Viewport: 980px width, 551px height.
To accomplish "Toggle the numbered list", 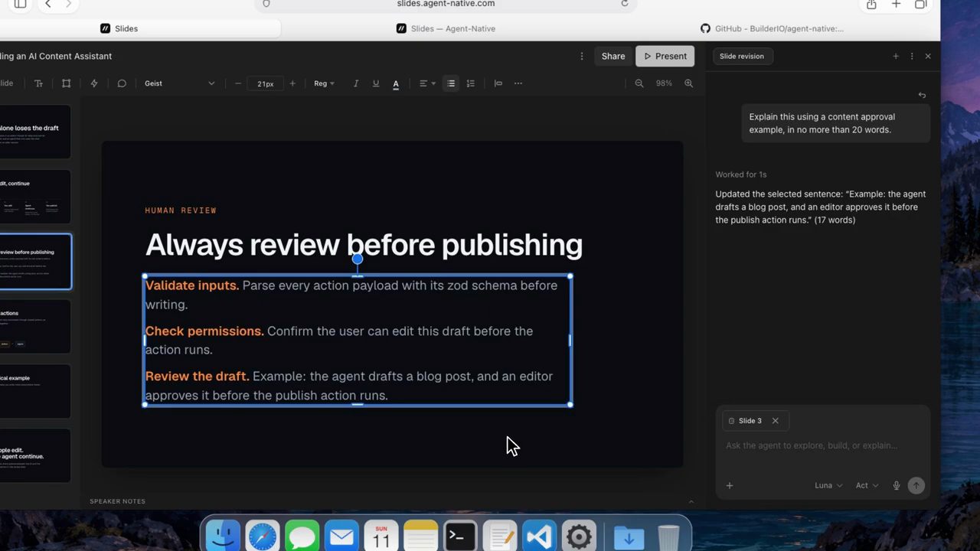I will click(x=471, y=83).
